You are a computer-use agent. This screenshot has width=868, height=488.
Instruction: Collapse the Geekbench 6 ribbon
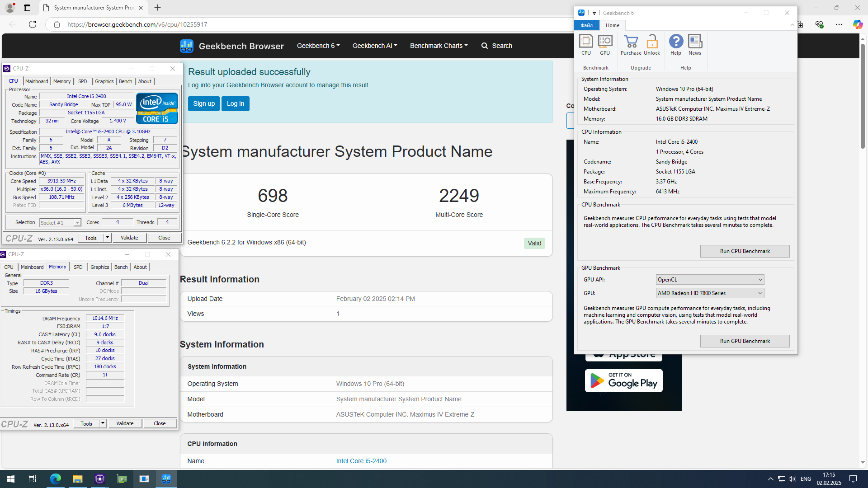792,25
